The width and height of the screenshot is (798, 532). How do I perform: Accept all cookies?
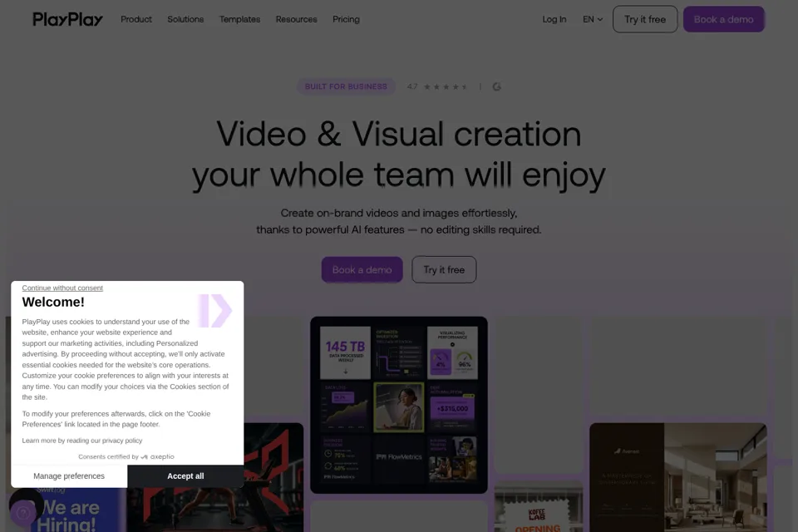click(x=185, y=476)
